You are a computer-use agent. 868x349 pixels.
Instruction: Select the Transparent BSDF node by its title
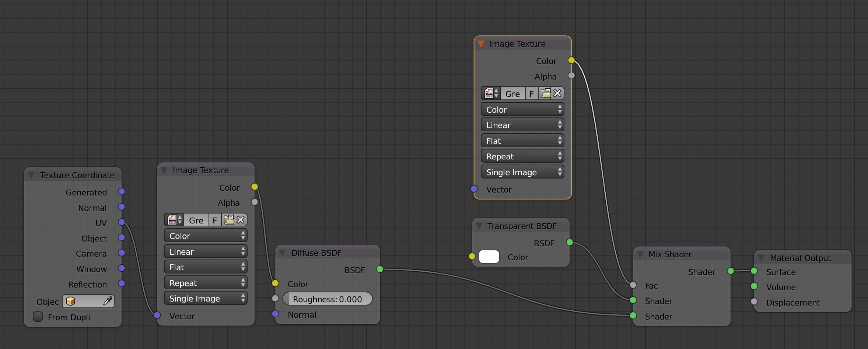click(x=522, y=226)
